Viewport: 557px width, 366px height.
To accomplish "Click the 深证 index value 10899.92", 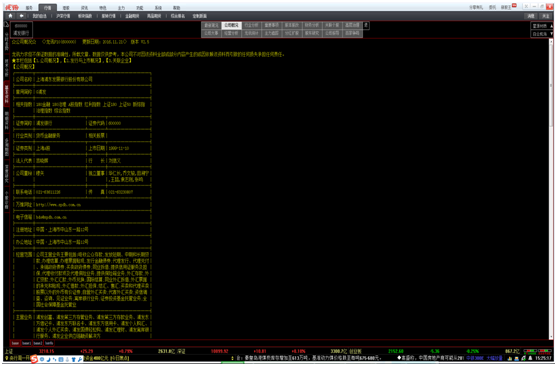I will pos(220,351).
